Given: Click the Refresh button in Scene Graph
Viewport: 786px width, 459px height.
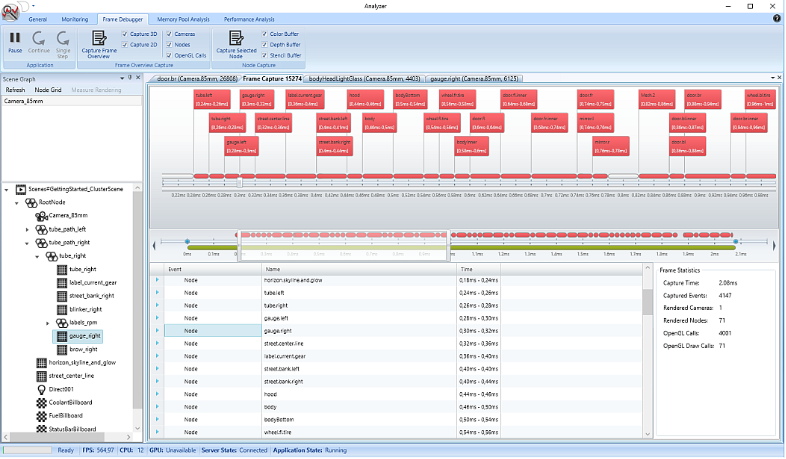Looking at the screenshot, I should (x=15, y=90).
